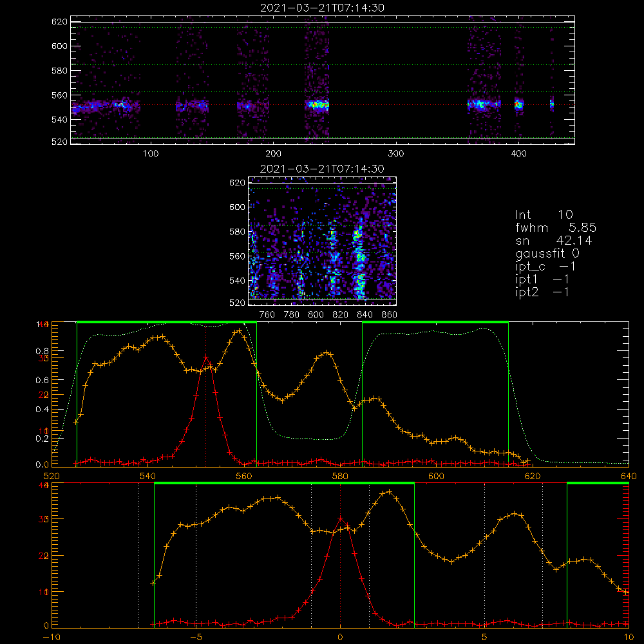Click the short green bar at bottom plot's right

click(598, 483)
